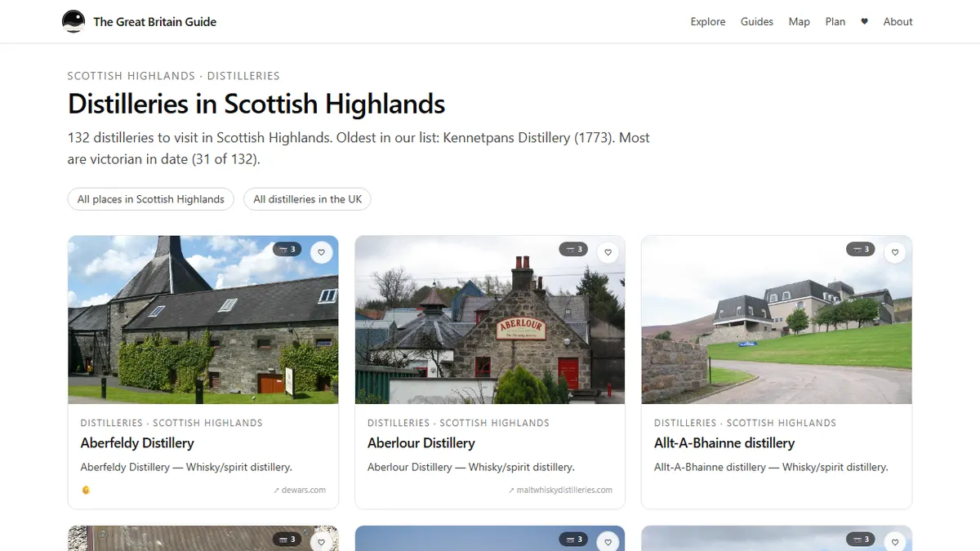Open the Plan menu item

(x=835, y=22)
